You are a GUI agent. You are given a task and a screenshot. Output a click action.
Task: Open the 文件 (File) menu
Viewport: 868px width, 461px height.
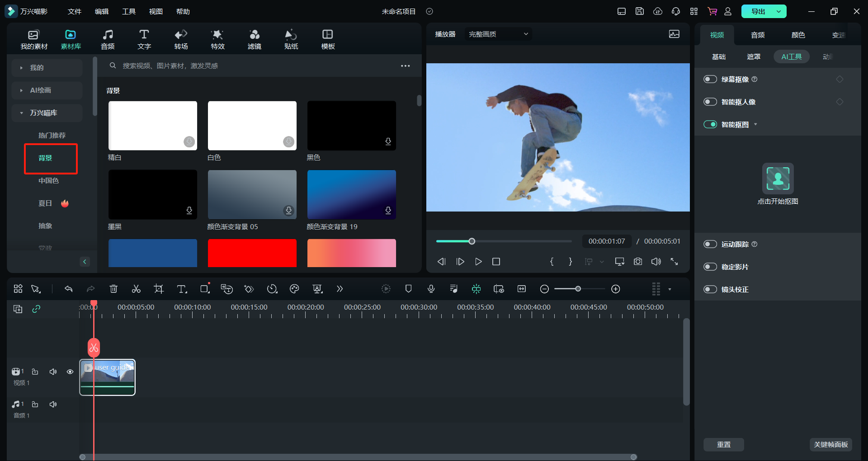pos(75,11)
